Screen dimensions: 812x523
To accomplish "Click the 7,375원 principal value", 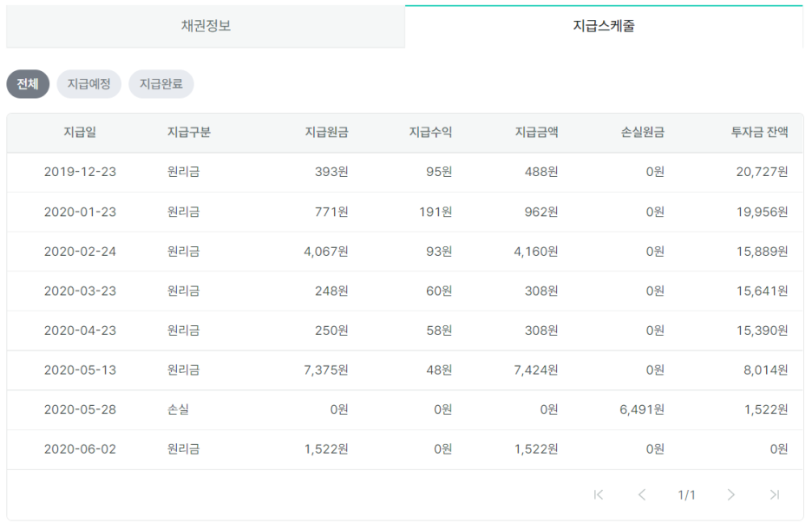I will pos(325,370).
